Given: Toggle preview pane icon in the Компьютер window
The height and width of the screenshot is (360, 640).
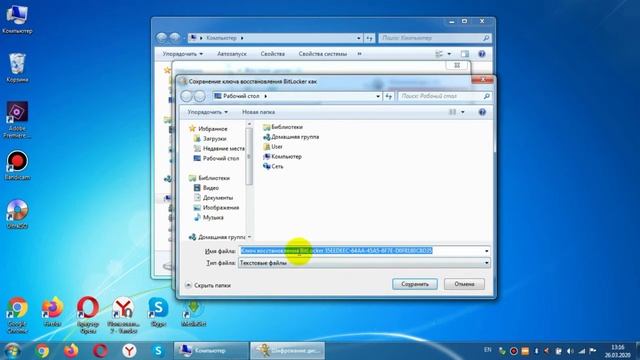Looking at the screenshot, I should point(464,54).
